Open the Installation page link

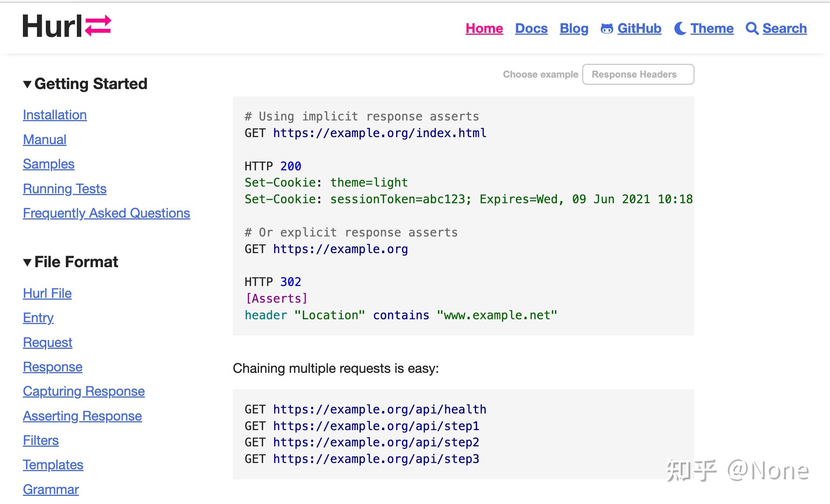55,115
